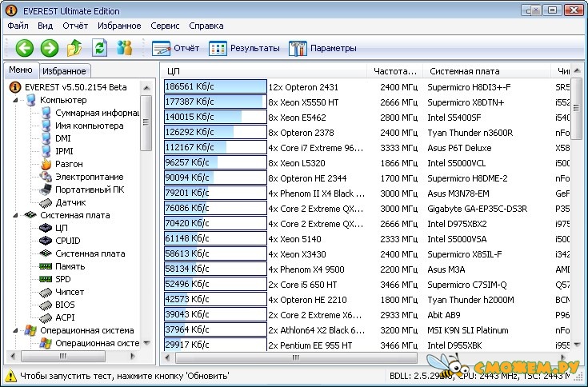Click the results list vertical scrollbar thumb

click(x=577, y=109)
